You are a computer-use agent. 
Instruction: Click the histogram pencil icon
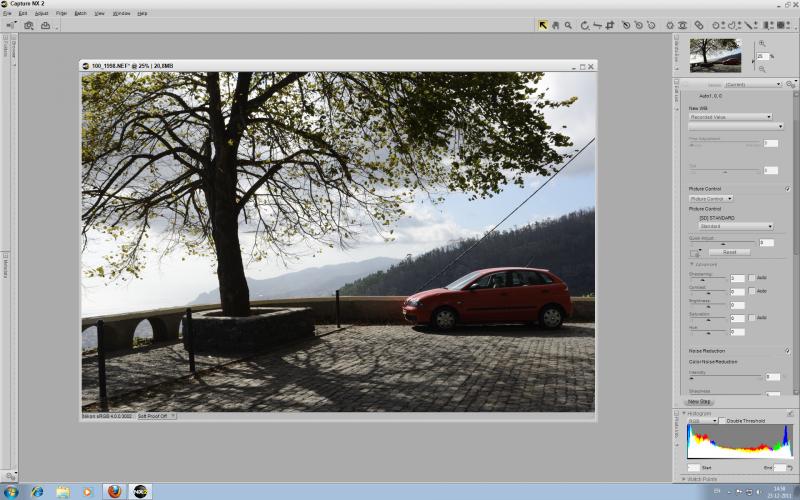pyautogui.click(x=790, y=413)
